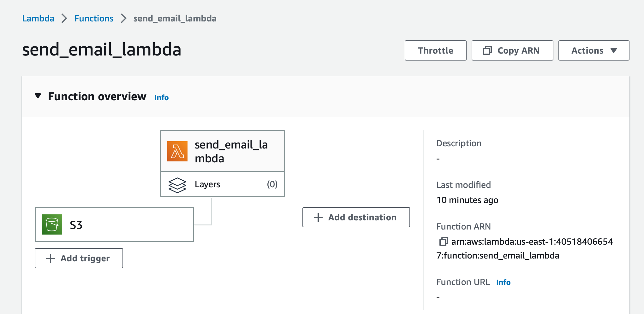Click the function ARN text value

tap(524, 248)
